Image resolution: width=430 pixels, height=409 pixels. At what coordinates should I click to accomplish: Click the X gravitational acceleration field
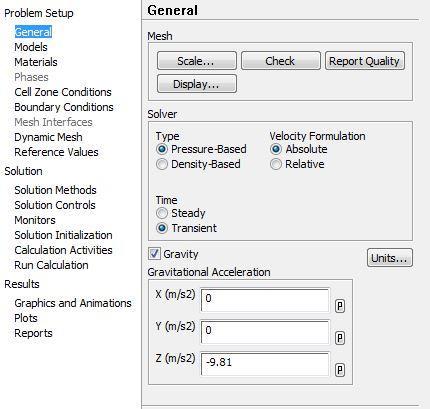[265, 300]
